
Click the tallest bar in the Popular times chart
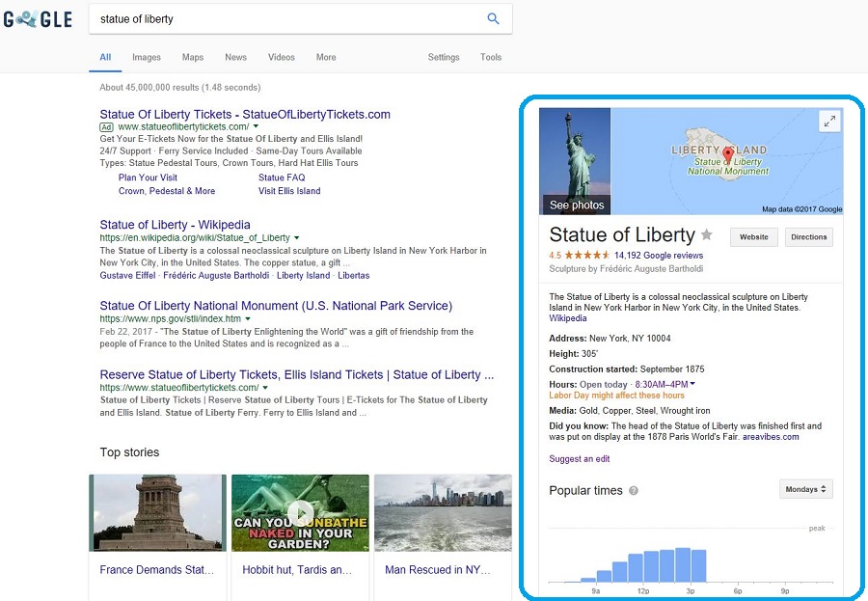click(683, 565)
